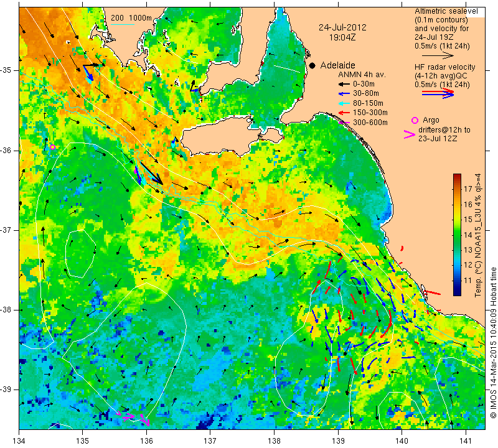Click the latitude -38 axis label
Screen dimensions: 498x448
click(x=6, y=310)
